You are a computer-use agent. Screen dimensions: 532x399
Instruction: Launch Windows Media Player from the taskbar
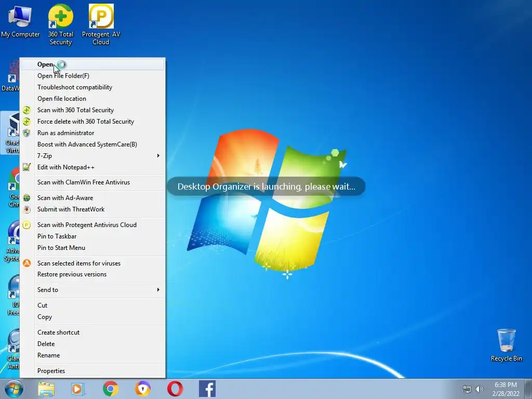pyautogui.click(x=78, y=389)
